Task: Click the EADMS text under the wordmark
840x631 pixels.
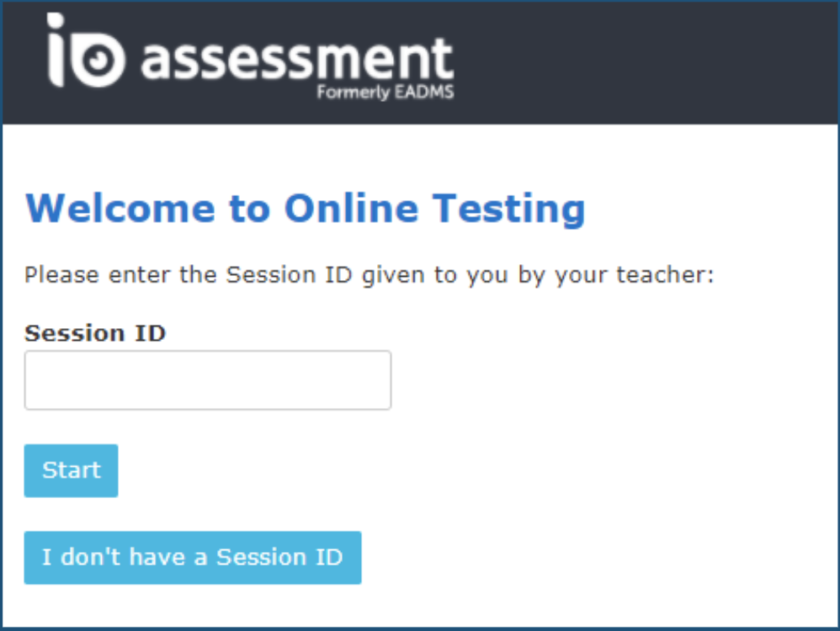Action: point(423,92)
